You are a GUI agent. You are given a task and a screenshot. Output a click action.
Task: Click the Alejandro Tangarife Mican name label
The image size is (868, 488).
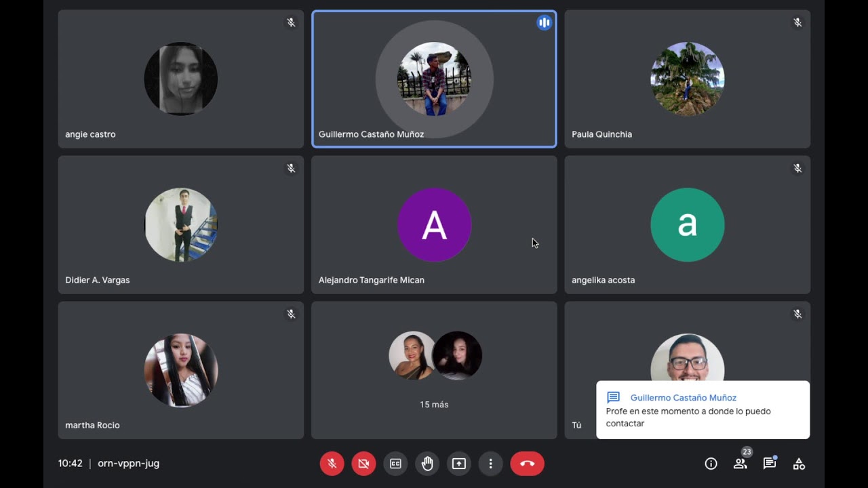tap(372, 280)
